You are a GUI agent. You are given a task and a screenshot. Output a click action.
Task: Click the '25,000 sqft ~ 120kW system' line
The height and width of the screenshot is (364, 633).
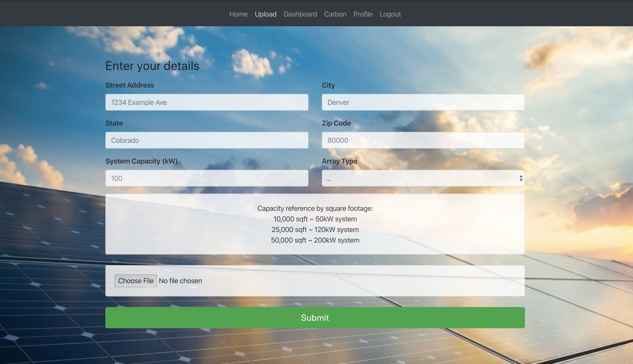pos(315,230)
